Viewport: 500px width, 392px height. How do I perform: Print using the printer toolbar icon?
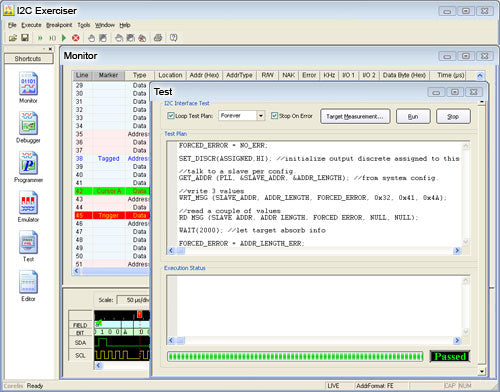pyautogui.click(x=158, y=38)
